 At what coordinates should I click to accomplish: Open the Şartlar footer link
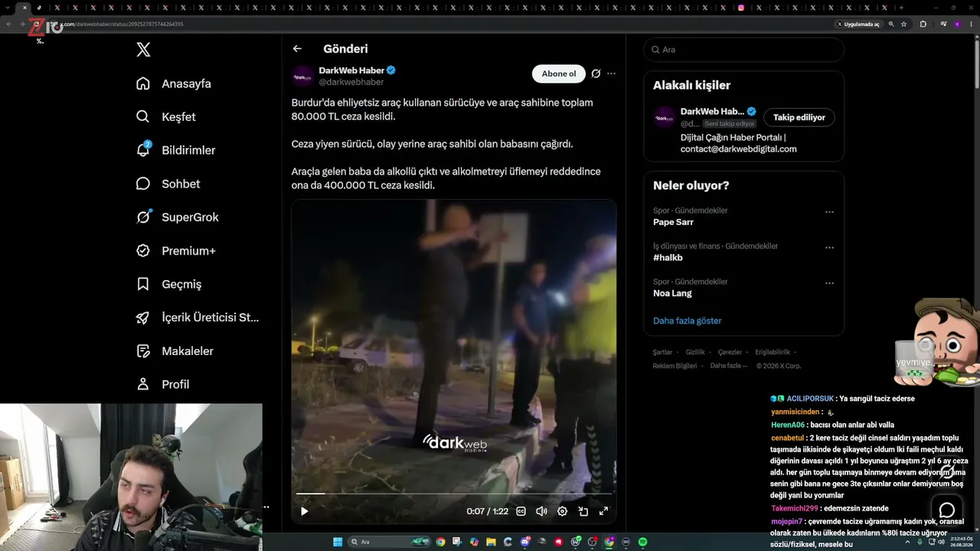coord(662,352)
